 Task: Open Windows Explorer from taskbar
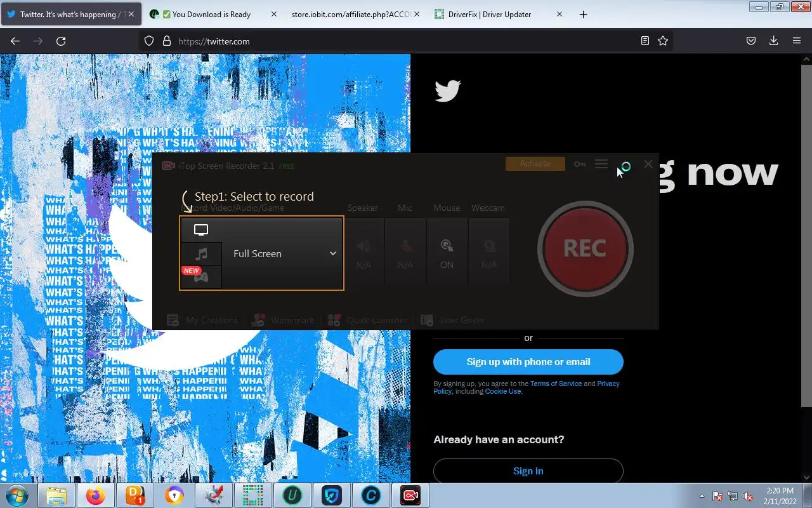[x=56, y=495]
